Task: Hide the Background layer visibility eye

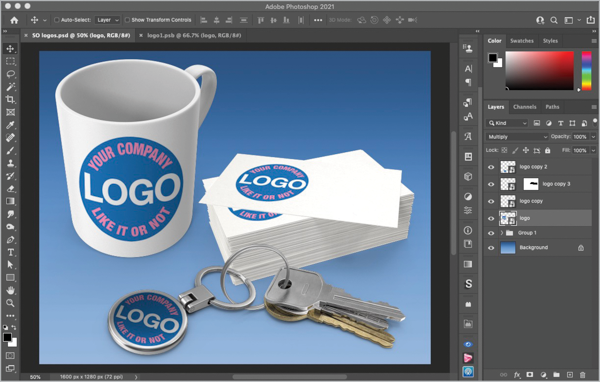Action: [491, 248]
